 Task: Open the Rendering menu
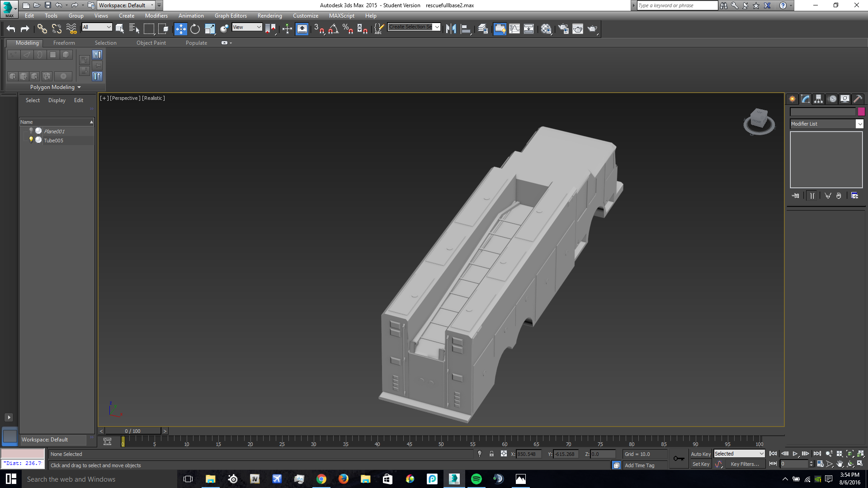tap(269, 16)
